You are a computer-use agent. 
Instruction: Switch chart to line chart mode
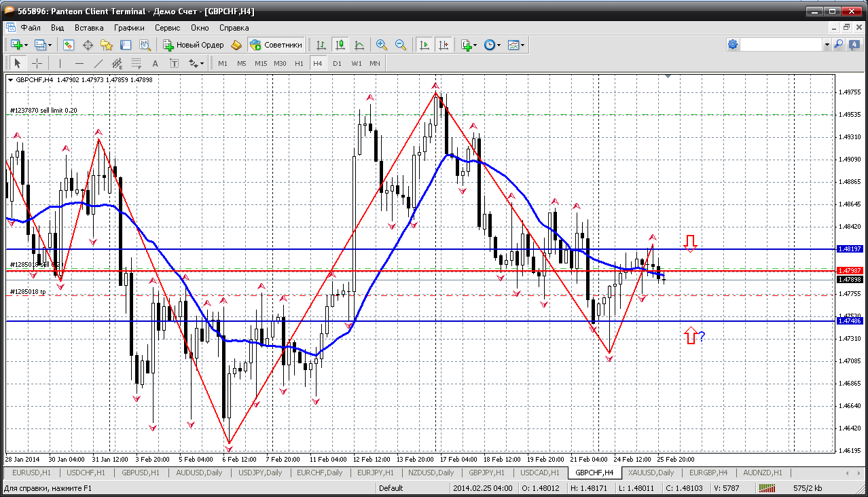click(x=359, y=45)
